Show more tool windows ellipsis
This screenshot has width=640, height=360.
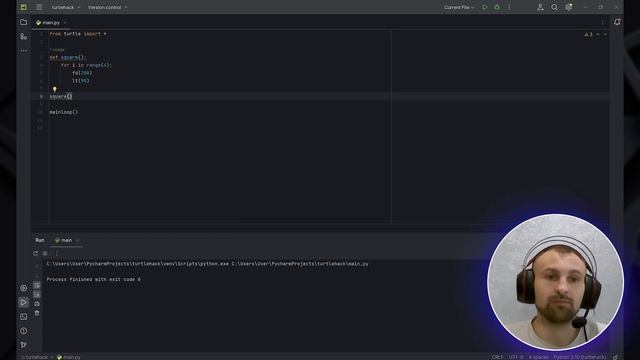pyautogui.click(x=24, y=51)
